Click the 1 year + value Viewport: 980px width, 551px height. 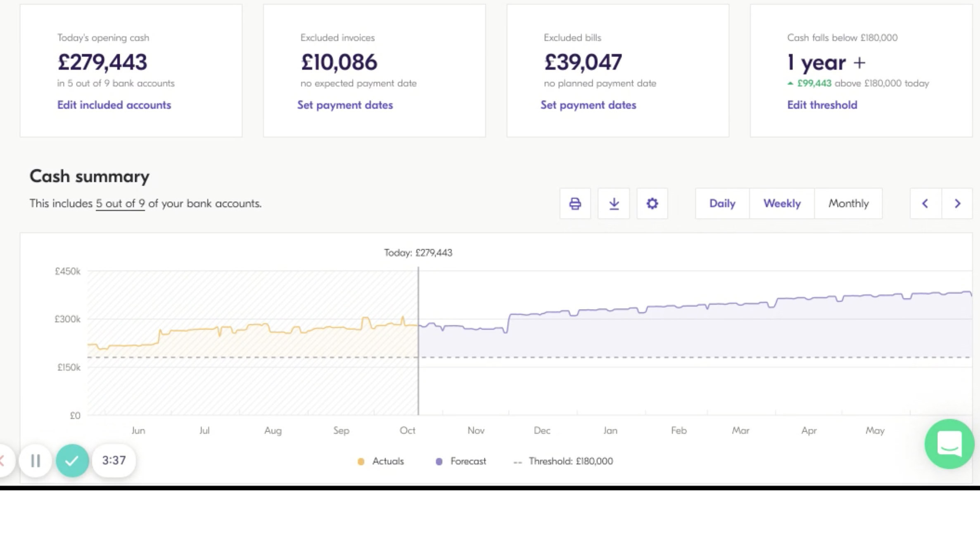(x=826, y=63)
